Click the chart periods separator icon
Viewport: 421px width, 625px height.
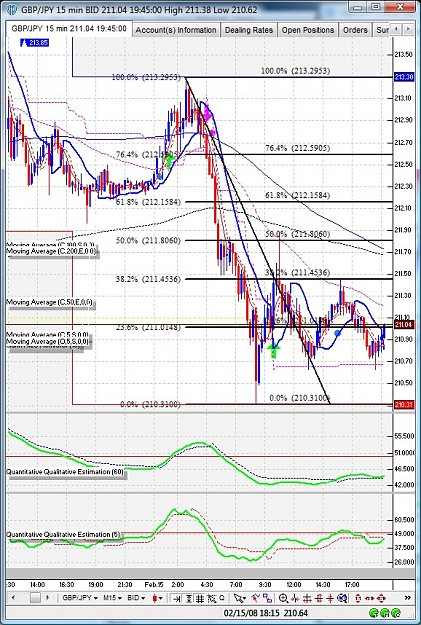tap(212, 598)
